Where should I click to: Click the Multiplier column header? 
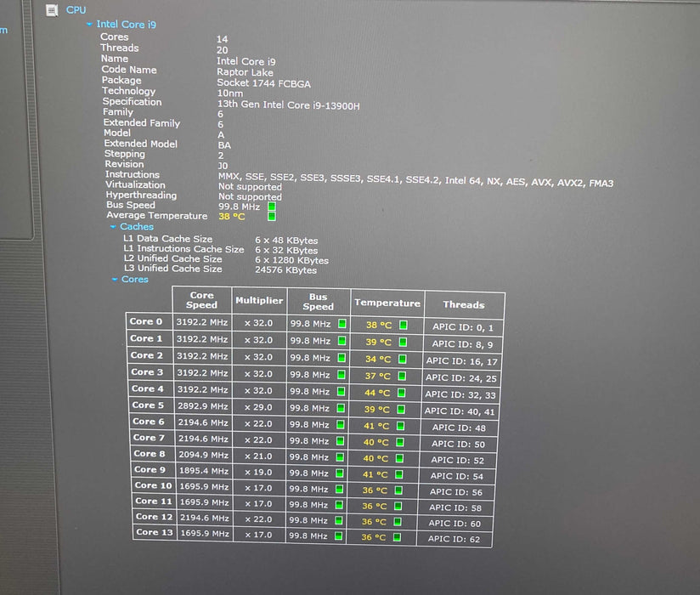tap(259, 301)
